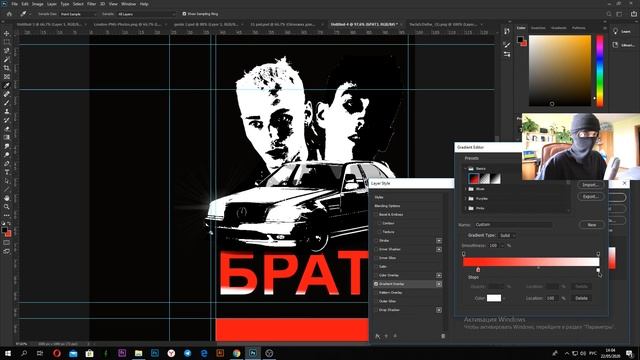
Task: Select the Eyedropper tool in toolbar
Action: 7,85
